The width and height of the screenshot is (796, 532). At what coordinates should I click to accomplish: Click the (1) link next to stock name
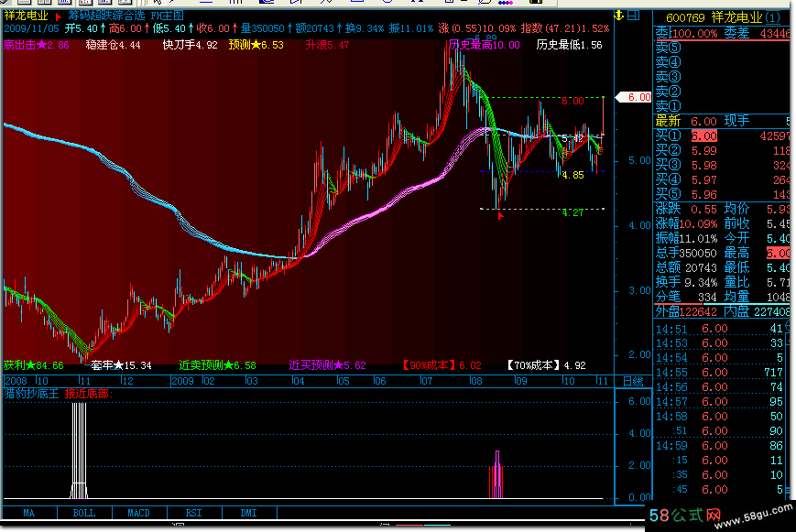[773, 17]
